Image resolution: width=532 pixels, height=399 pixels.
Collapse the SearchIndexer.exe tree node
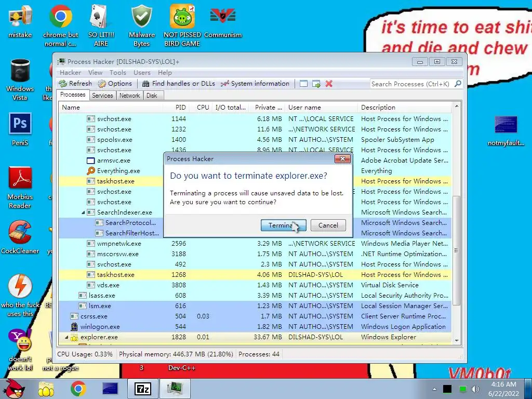pos(84,212)
